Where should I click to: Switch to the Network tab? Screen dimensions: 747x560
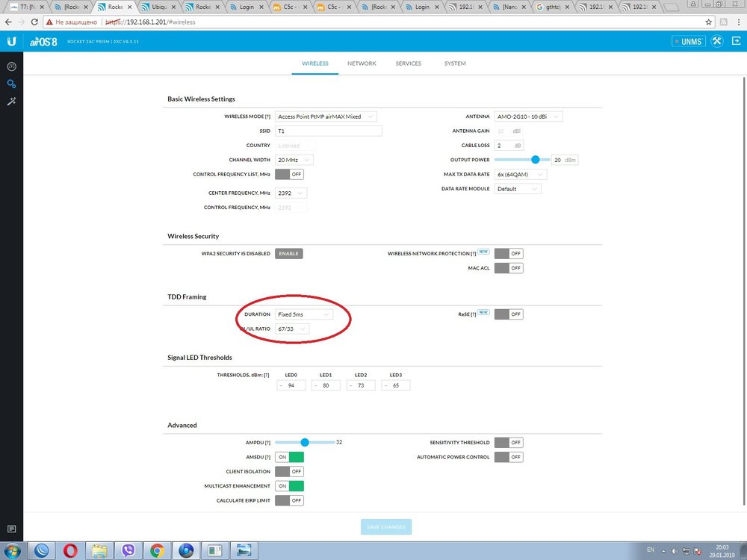point(362,63)
